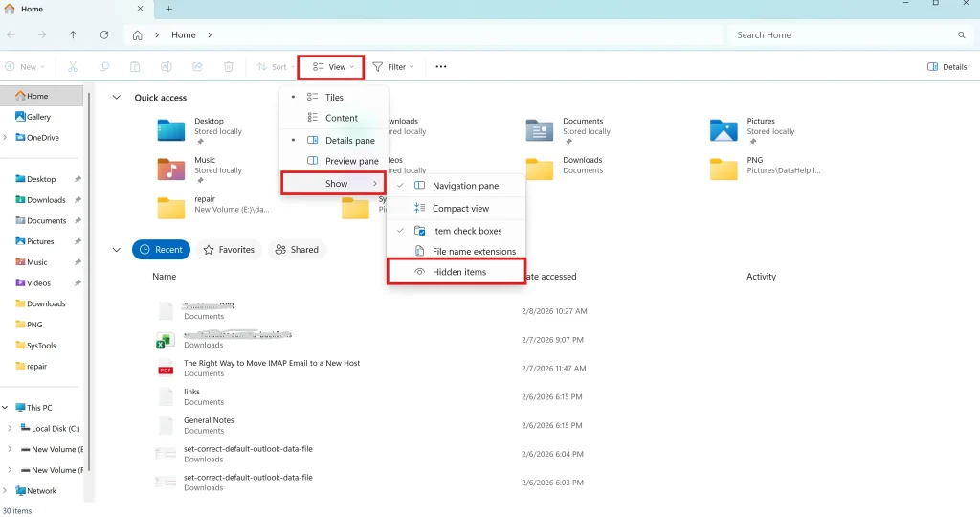This screenshot has width=980, height=517.
Task: Select Gallery in navigation pane
Action: coord(33,116)
